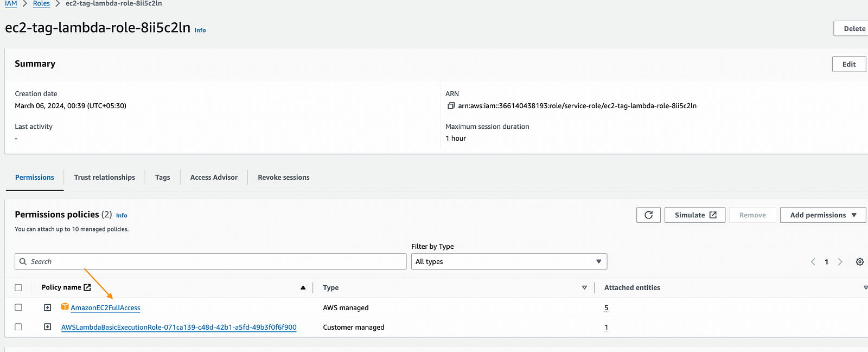
Task: Click attached entities count 5
Action: (607, 308)
